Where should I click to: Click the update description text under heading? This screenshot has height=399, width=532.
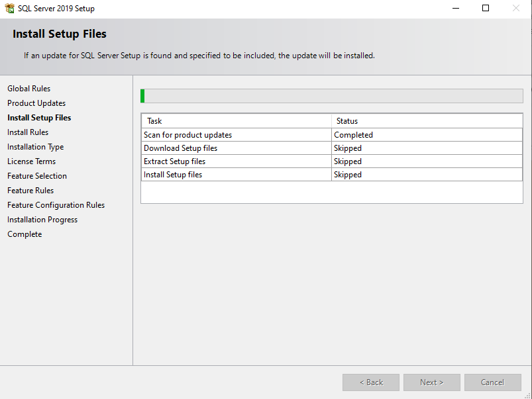coord(199,56)
